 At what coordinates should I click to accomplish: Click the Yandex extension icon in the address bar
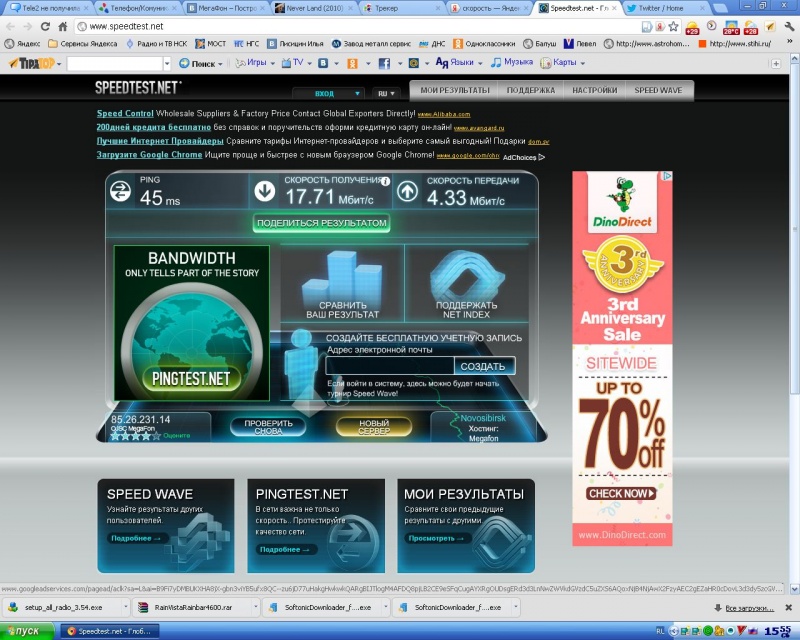pyautogui.click(x=660, y=27)
